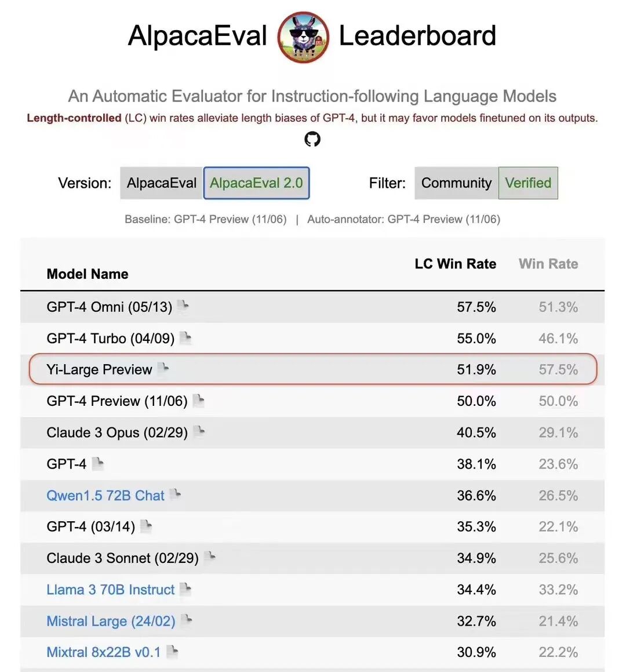Sort by LC Win Rate column
This screenshot has width=626, height=672.
tap(455, 264)
